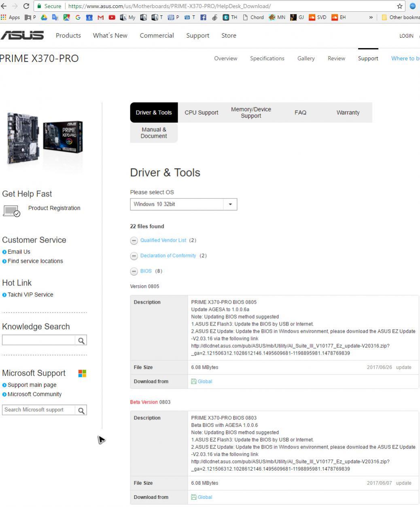Go forward with the browser forward arrow

pyautogui.click(x=15, y=6)
